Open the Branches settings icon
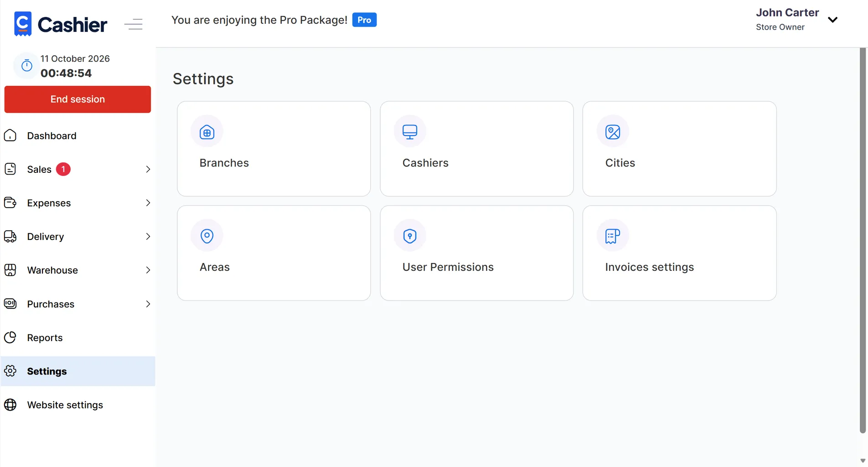The height and width of the screenshot is (467, 868). pyautogui.click(x=207, y=132)
